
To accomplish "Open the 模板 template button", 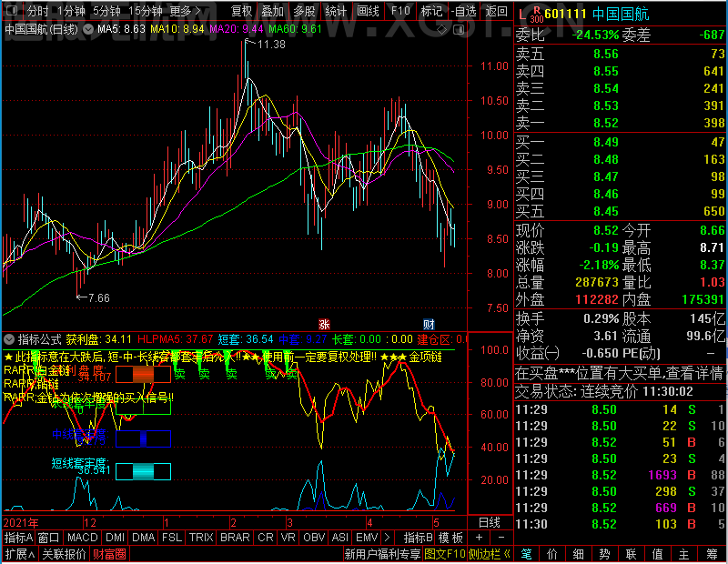I will 450,538.
